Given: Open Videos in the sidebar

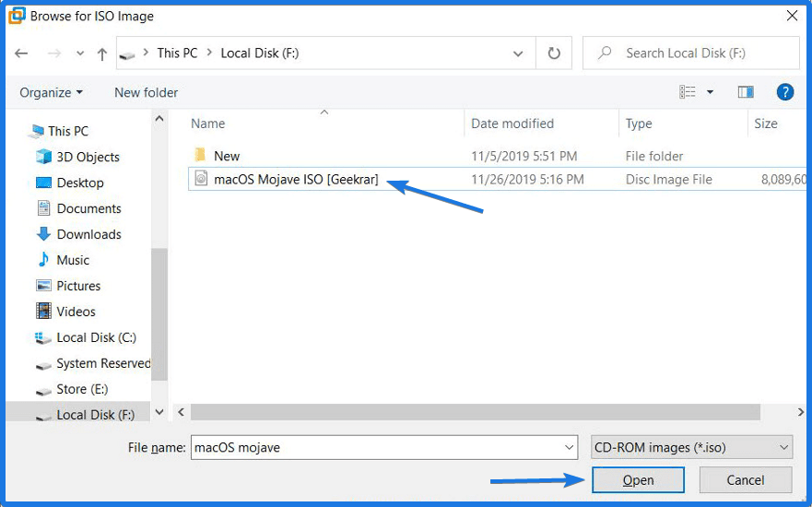Looking at the screenshot, I should (76, 312).
